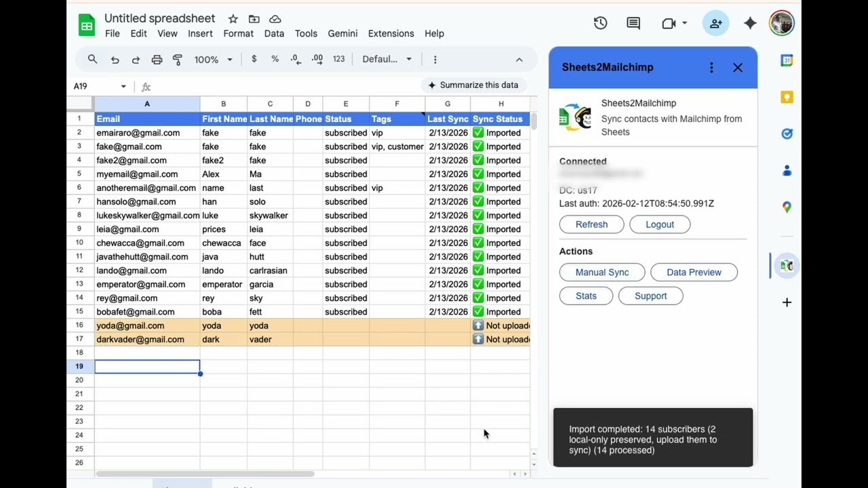
Task: Open Sheets2Mailchimp panel options menu
Action: click(711, 67)
